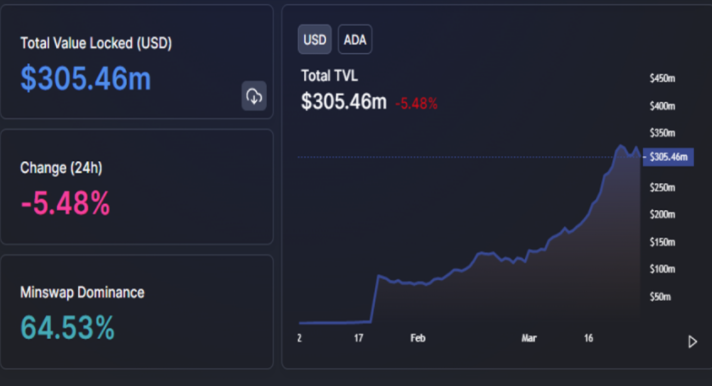Click the white $305.46m value under Total TVL
Screen dimensions: 712x386
(x=344, y=101)
